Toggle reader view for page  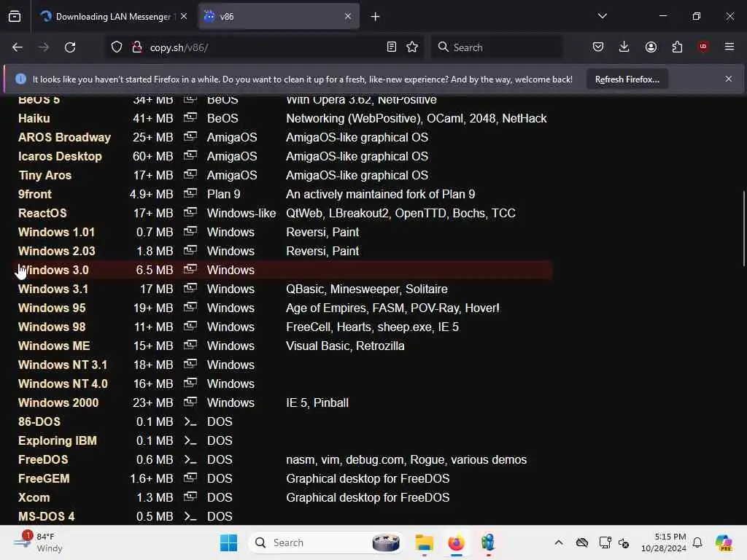[x=392, y=47]
